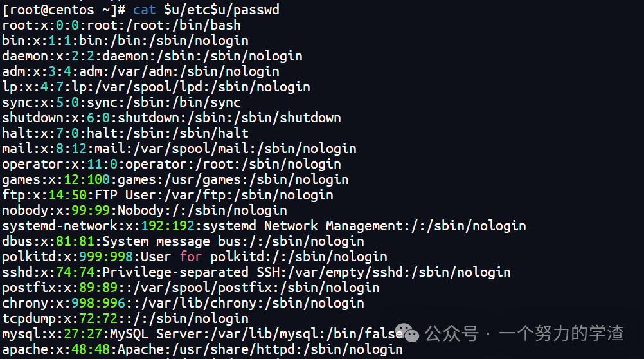Select the chrony:x:998:996 line
644x359 pixels.
183,303
